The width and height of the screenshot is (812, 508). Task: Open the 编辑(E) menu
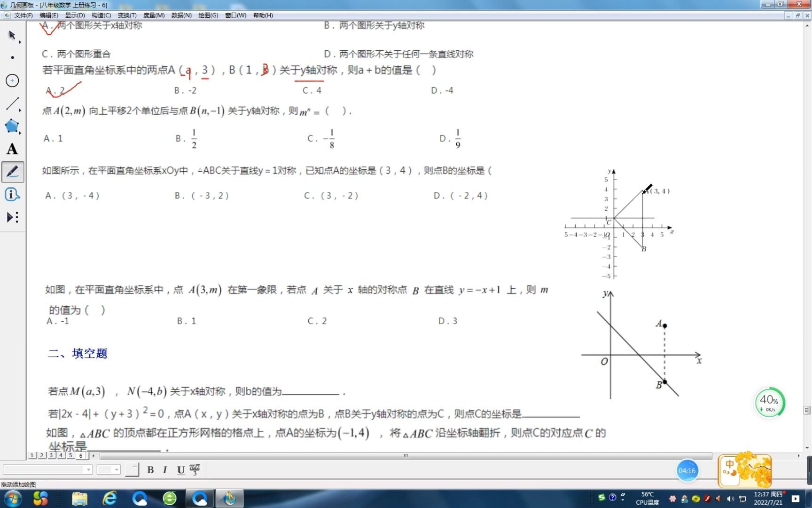click(x=49, y=15)
